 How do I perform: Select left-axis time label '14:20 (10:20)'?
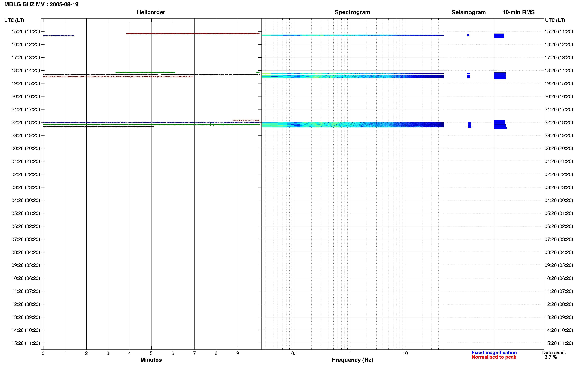(x=26, y=330)
